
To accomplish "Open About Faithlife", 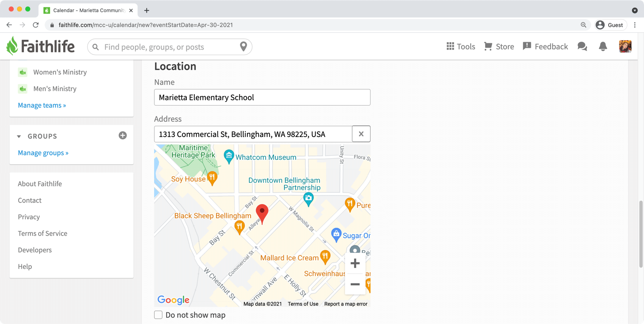I will tap(40, 184).
